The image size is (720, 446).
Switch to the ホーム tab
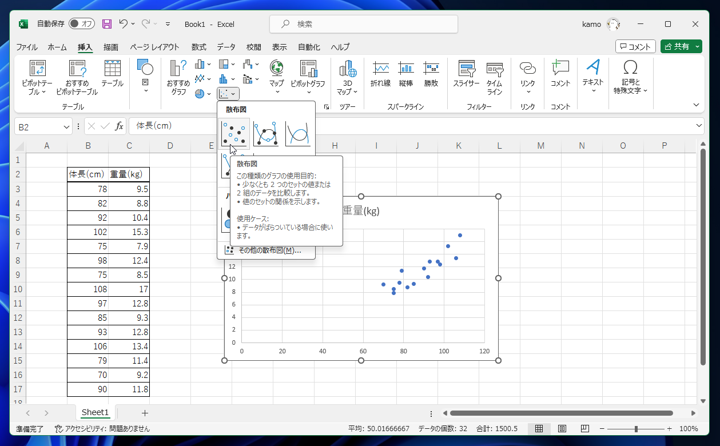57,47
